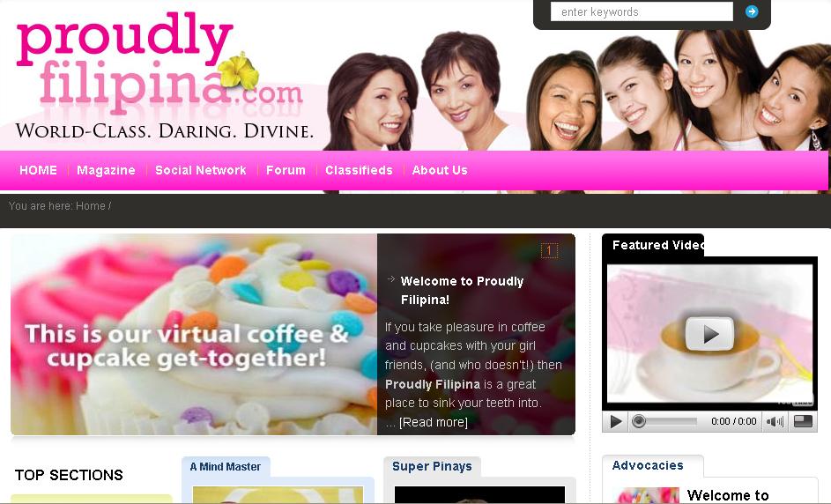The width and height of the screenshot is (831, 504).
Task: Open the About Us page
Action: coord(440,170)
